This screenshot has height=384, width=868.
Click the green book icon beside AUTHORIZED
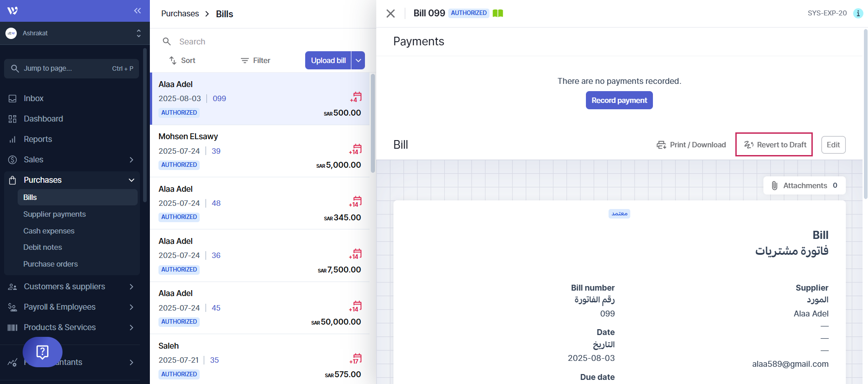pyautogui.click(x=498, y=13)
